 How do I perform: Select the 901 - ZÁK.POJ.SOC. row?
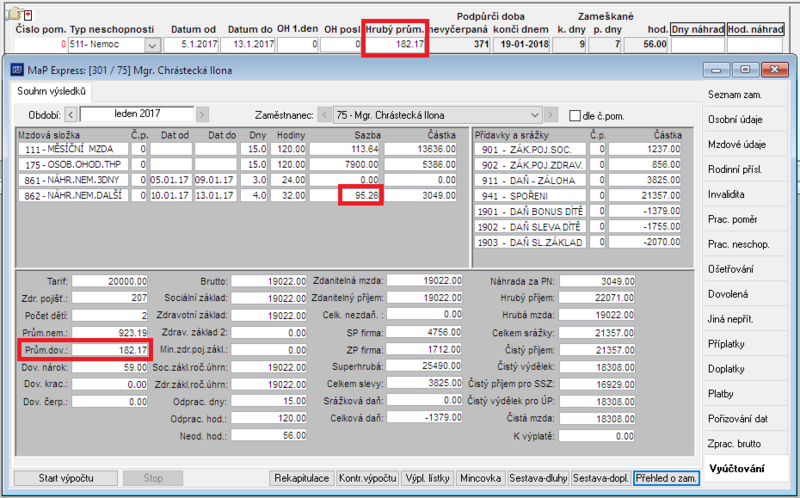pos(578,149)
